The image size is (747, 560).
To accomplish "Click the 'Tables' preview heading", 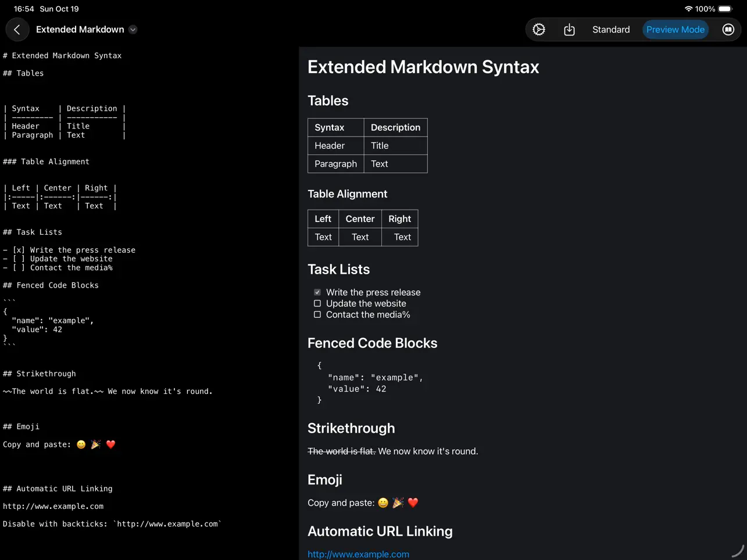I will click(328, 100).
